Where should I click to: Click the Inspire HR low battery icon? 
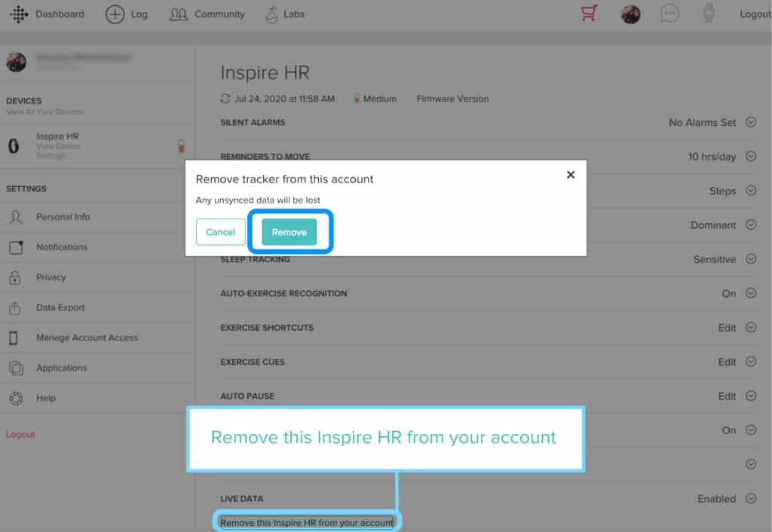181,146
